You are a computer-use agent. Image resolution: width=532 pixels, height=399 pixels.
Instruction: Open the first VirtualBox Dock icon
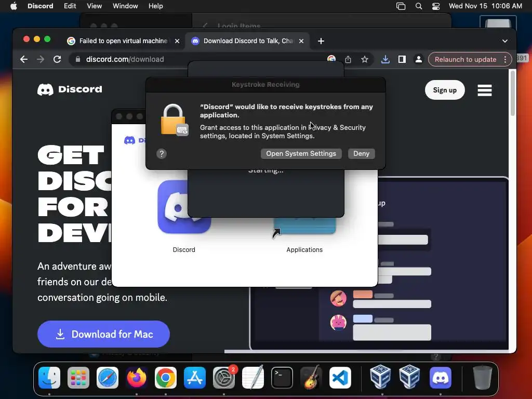point(380,377)
